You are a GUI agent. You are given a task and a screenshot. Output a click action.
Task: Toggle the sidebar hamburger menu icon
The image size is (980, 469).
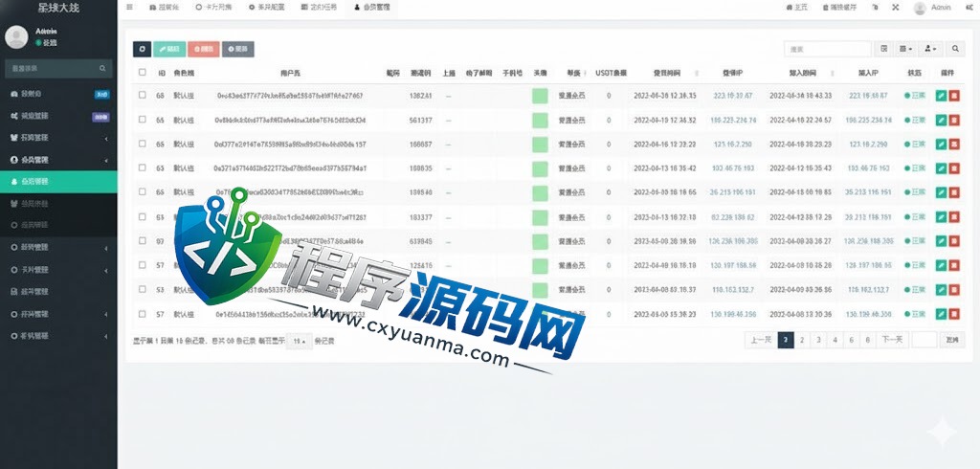(x=129, y=8)
